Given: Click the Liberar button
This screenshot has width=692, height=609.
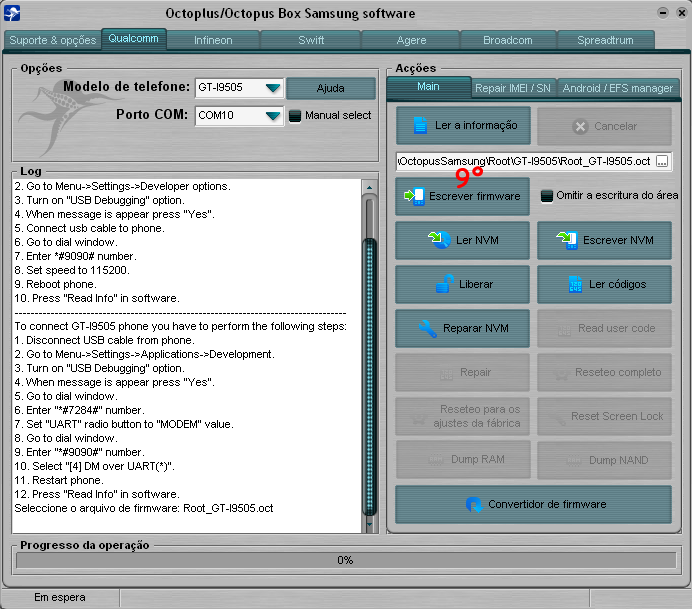Looking at the screenshot, I should [x=463, y=284].
